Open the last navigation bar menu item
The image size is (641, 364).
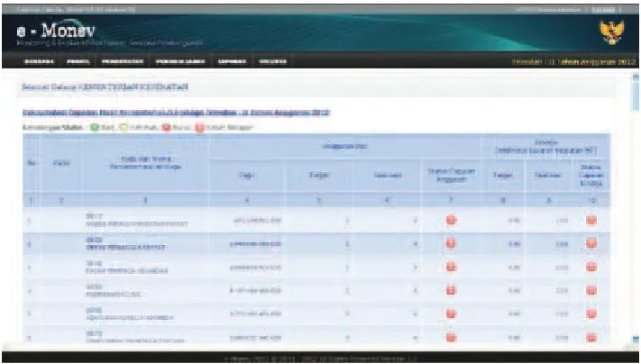[272, 61]
